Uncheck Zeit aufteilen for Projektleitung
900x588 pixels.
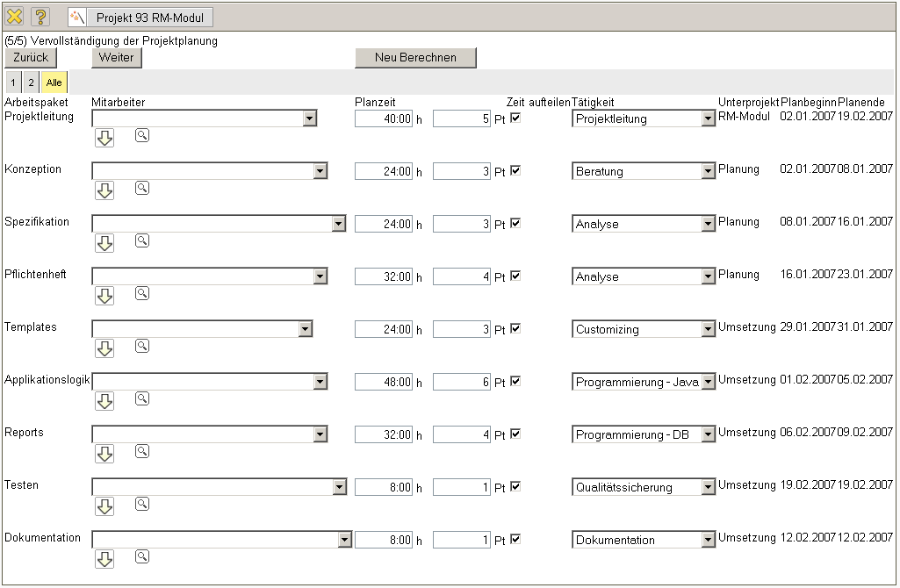click(515, 118)
